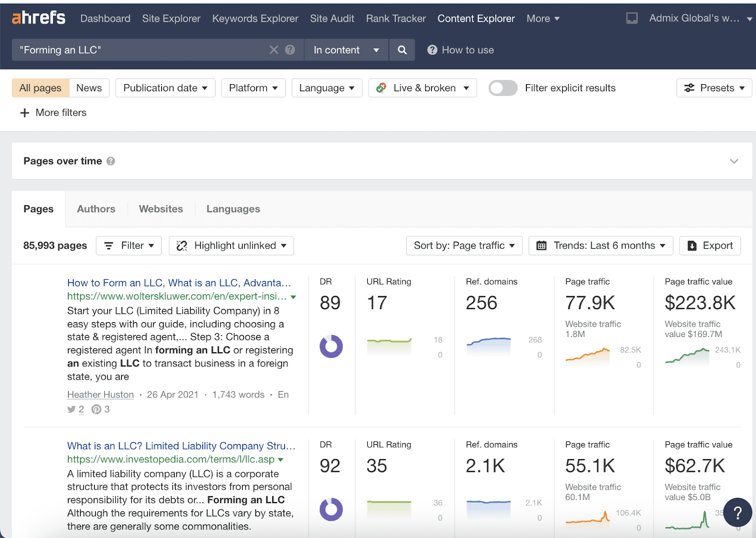Select the News option
This screenshot has height=538, width=756.
tap(89, 88)
